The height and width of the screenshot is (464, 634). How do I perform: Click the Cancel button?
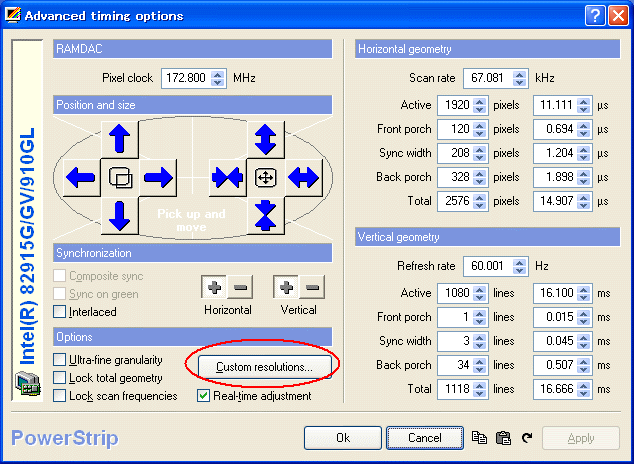[425, 438]
